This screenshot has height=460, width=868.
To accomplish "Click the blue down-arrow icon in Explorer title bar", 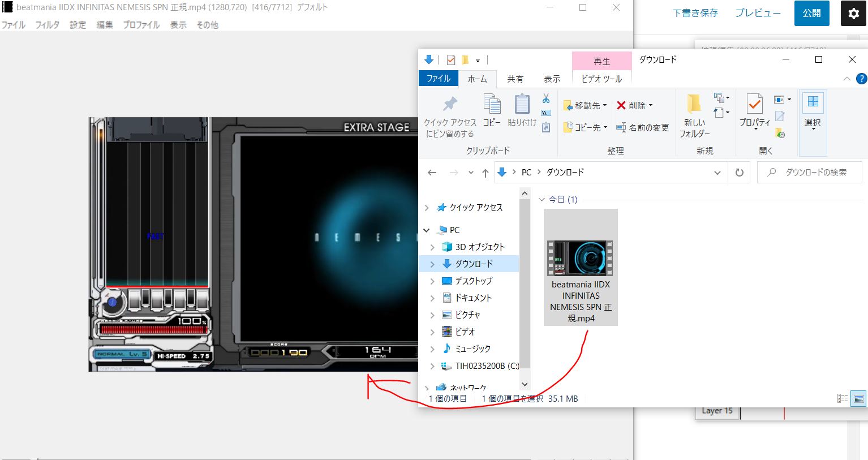I will coord(428,59).
